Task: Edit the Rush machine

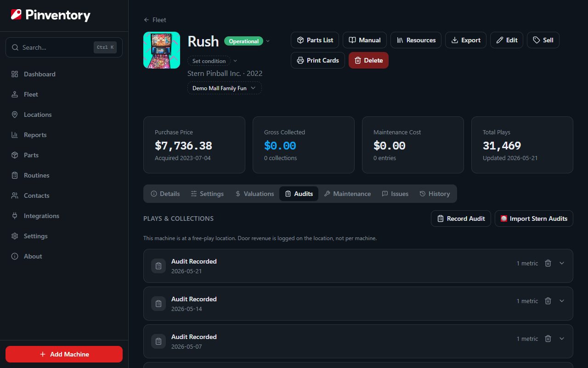Action: (507, 40)
